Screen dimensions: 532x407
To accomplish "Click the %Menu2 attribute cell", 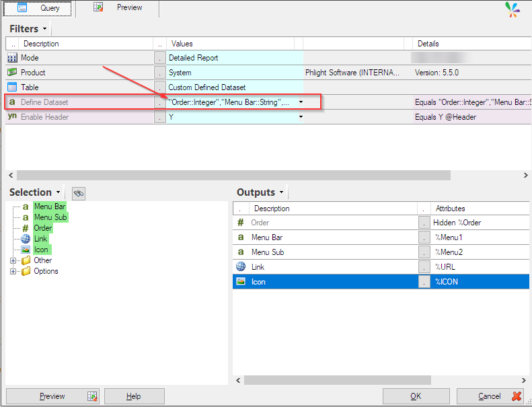I will point(480,252).
